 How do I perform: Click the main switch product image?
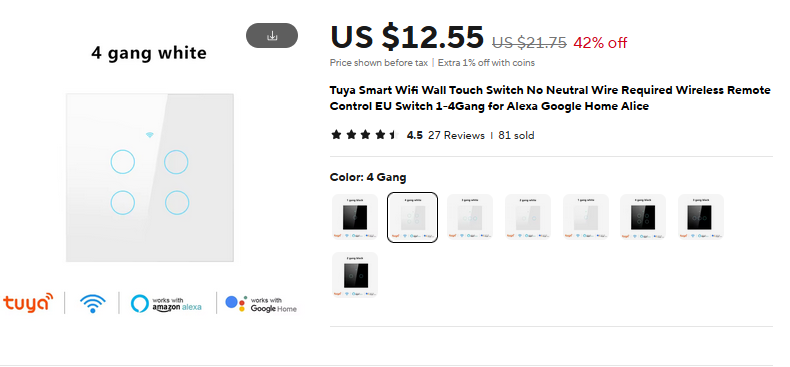(x=150, y=177)
